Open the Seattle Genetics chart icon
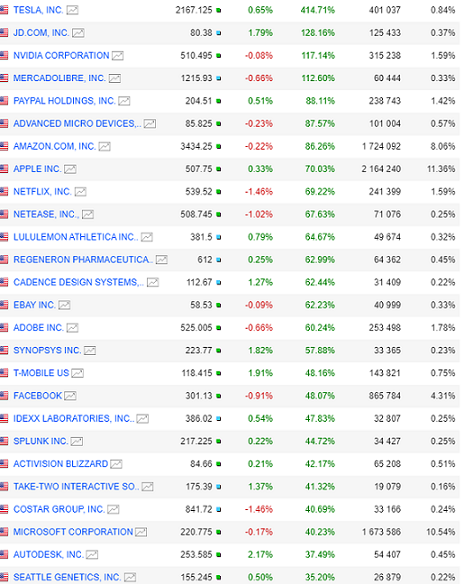 coord(130,577)
